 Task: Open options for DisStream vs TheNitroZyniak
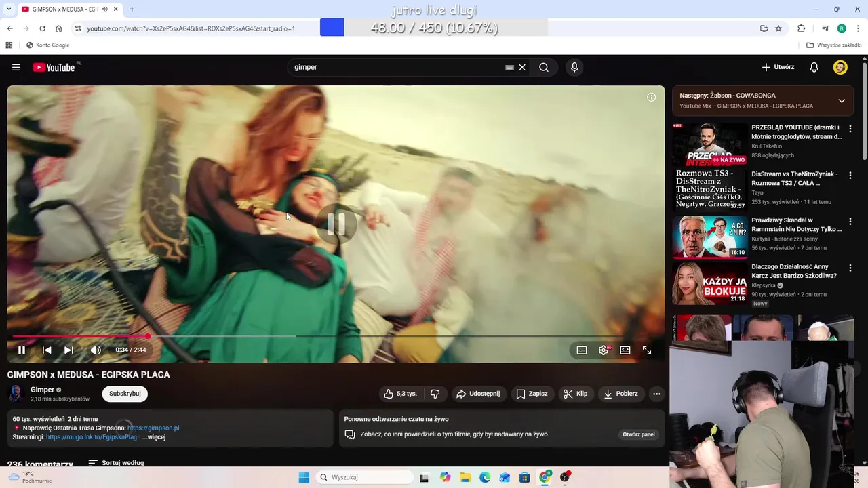point(850,175)
